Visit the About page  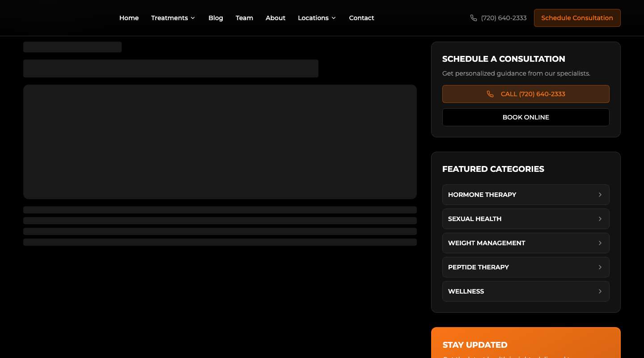pyautogui.click(x=275, y=18)
